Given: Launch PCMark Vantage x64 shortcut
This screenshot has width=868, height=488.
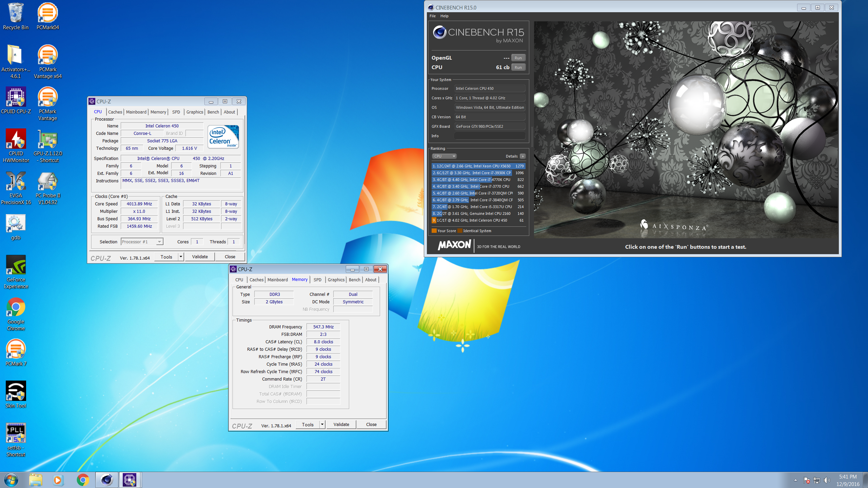Looking at the screenshot, I should point(48,62).
